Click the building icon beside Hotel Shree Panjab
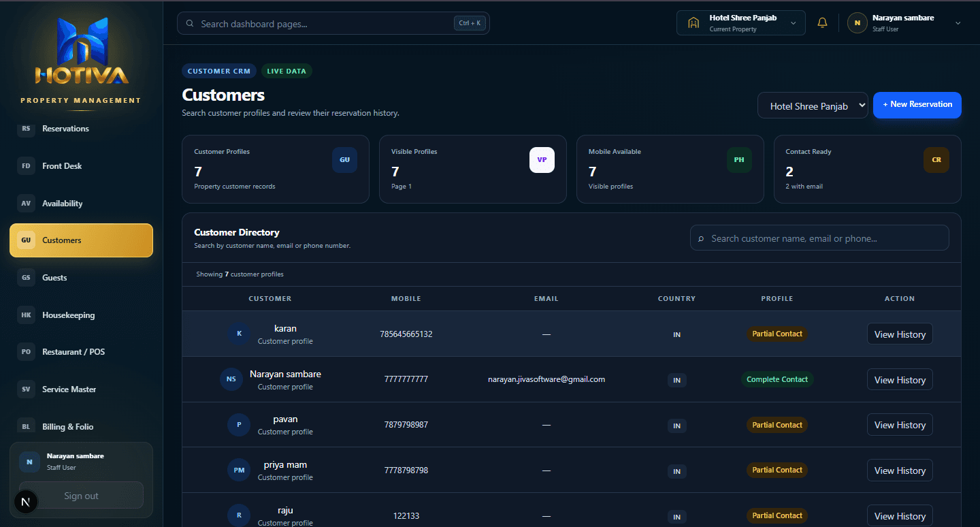Image resolution: width=980 pixels, height=527 pixels. point(693,23)
